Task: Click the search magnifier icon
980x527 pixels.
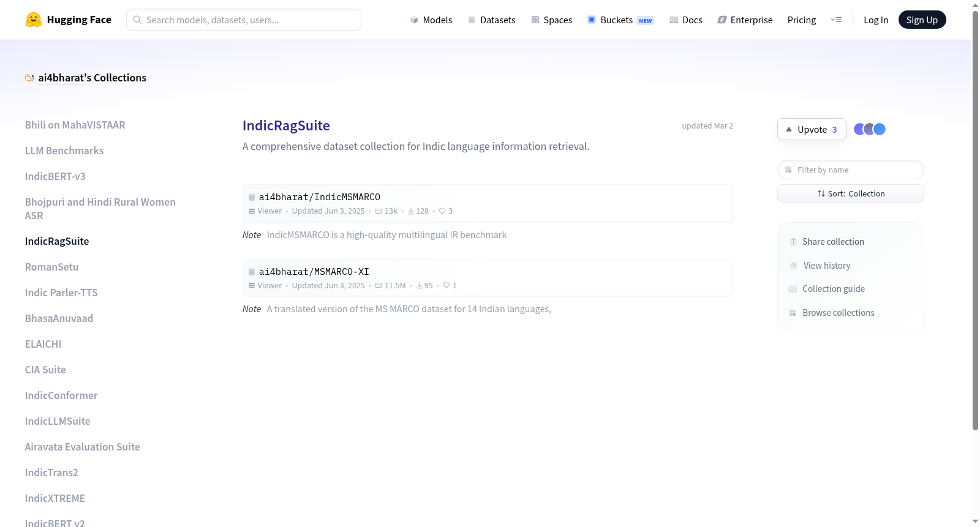Action: [x=137, y=20]
